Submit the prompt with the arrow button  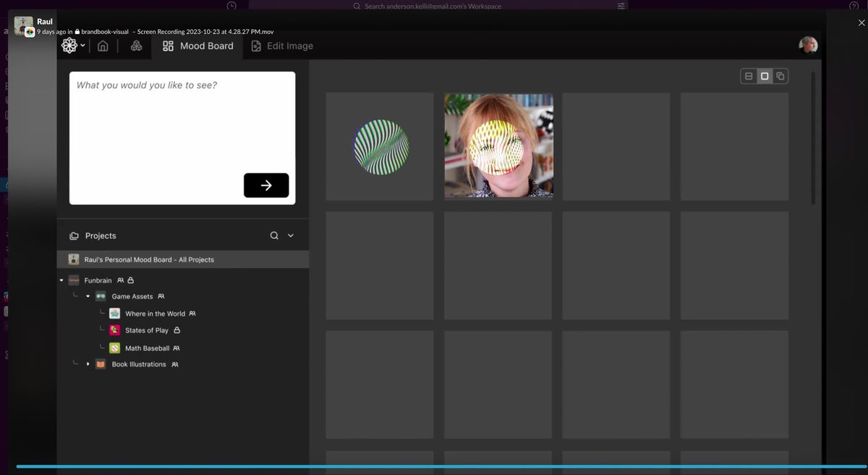click(x=266, y=185)
